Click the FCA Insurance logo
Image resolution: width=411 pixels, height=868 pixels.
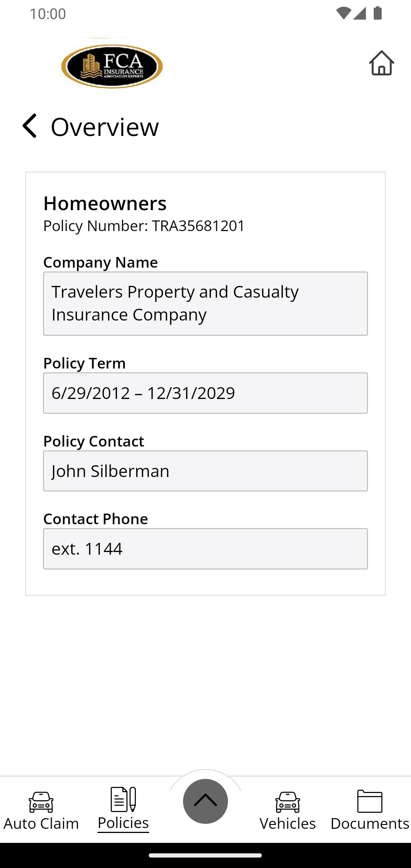point(112,65)
